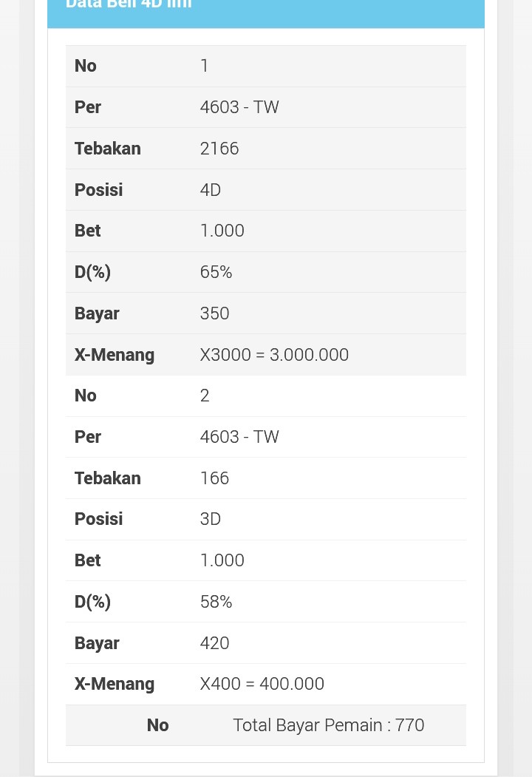Select the Bayar amount 420
532x777 pixels.
coord(214,643)
